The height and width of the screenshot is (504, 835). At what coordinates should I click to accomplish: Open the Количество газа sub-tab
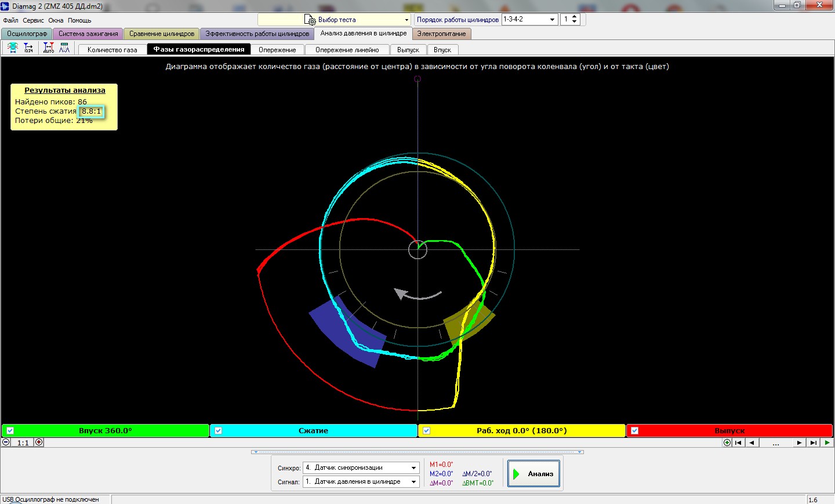pos(112,50)
